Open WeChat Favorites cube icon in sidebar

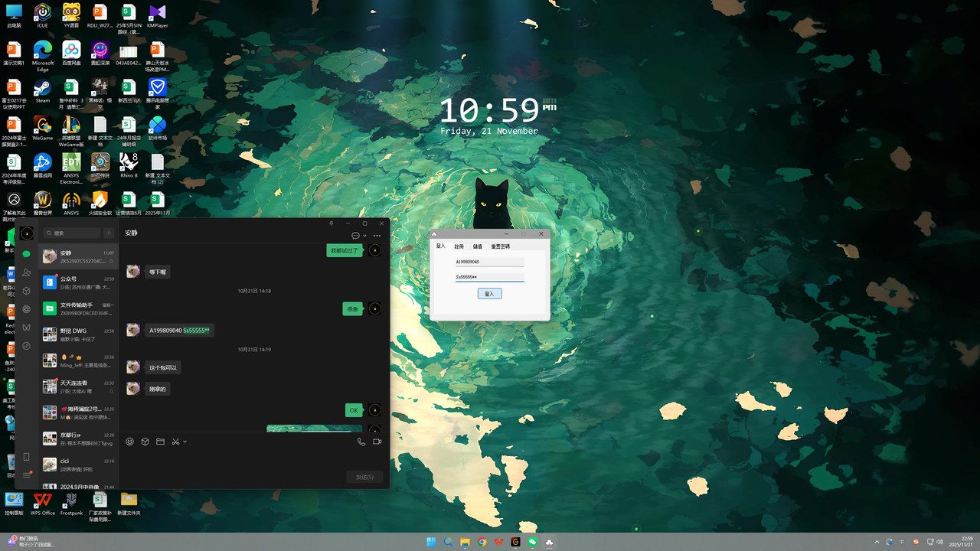click(26, 291)
